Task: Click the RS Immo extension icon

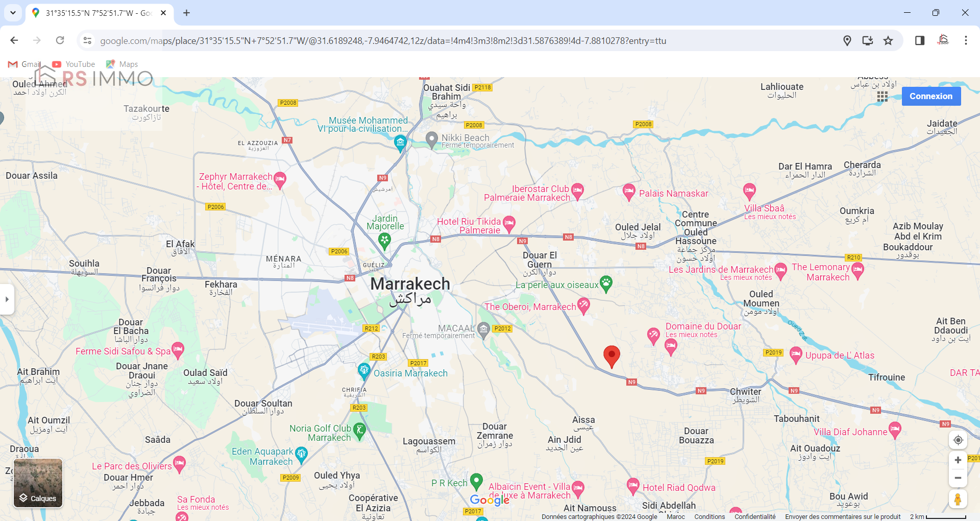Action: click(943, 40)
